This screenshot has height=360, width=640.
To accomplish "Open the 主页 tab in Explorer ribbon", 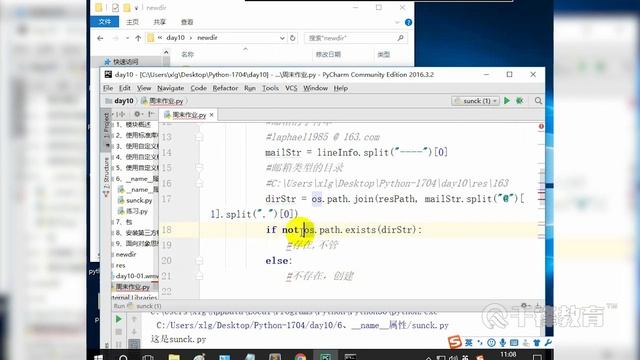I will pos(132,22).
